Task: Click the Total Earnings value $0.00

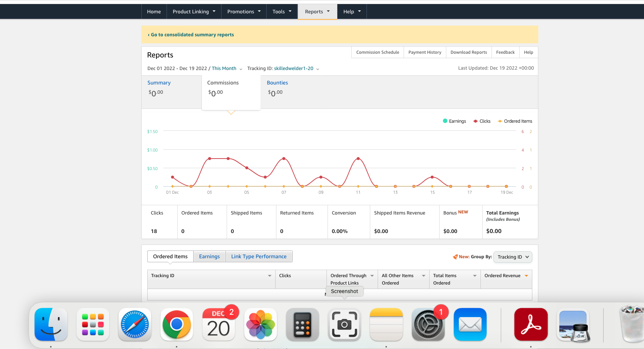Action: point(494,231)
